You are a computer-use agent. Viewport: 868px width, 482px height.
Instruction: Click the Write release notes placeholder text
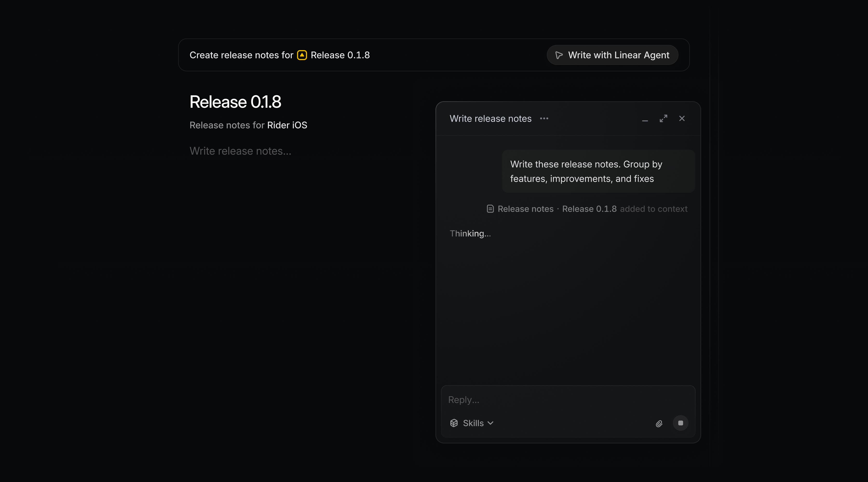(x=240, y=151)
